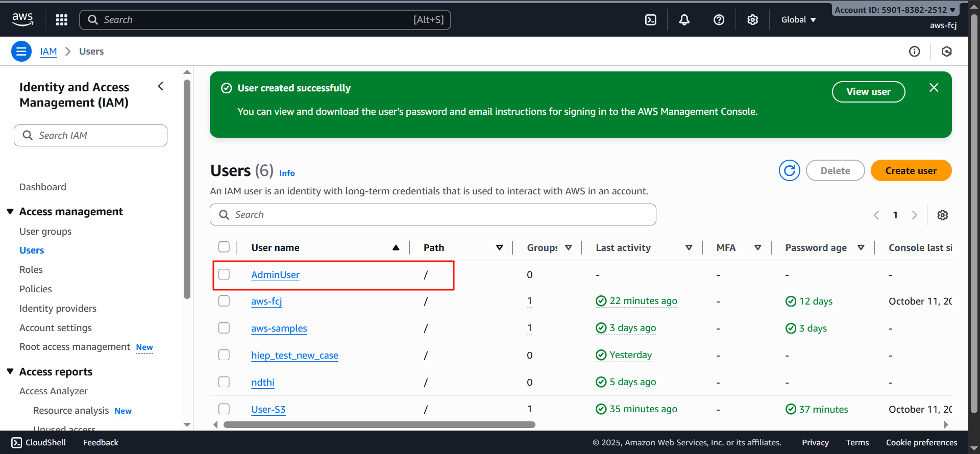
Task: Open the Global region dropdown
Action: [x=799, y=20]
